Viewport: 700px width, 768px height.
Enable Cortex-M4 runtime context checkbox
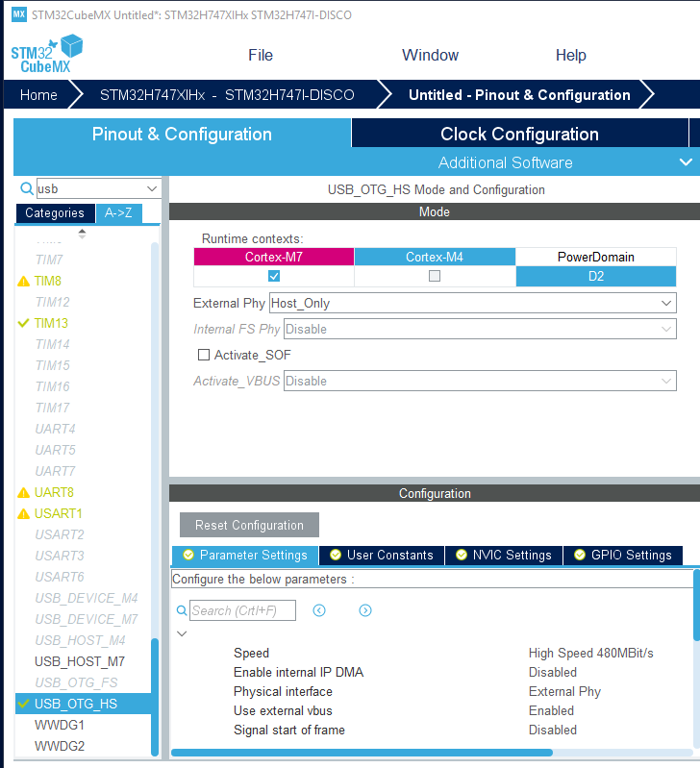click(435, 276)
